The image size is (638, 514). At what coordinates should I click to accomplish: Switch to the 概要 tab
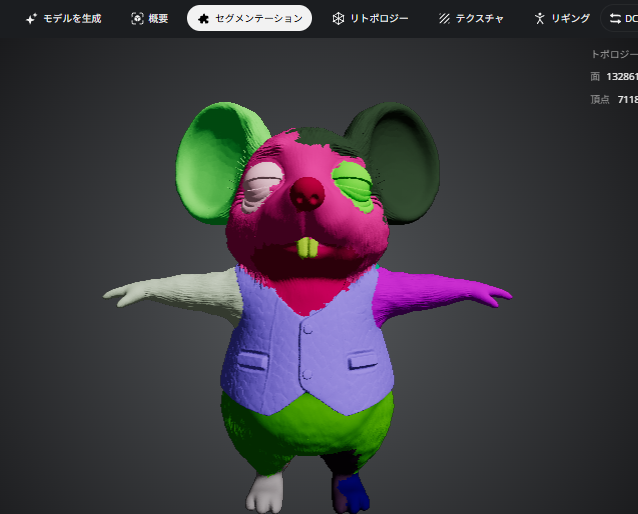[149, 18]
